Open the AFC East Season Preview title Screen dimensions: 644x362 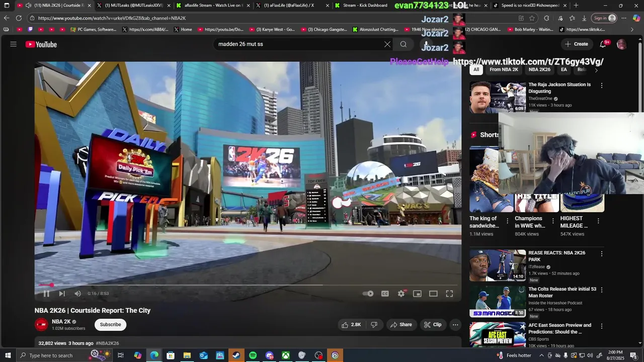point(559,329)
